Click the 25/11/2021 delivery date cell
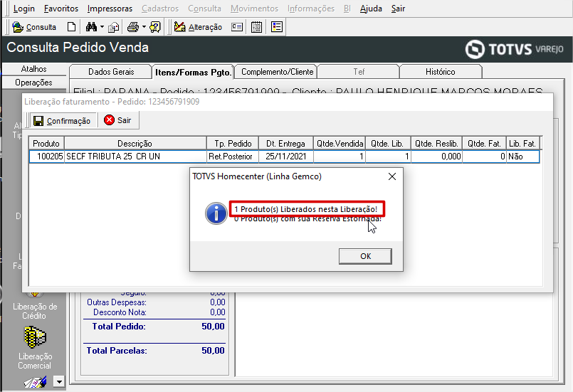The width and height of the screenshot is (573, 392). (285, 157)
